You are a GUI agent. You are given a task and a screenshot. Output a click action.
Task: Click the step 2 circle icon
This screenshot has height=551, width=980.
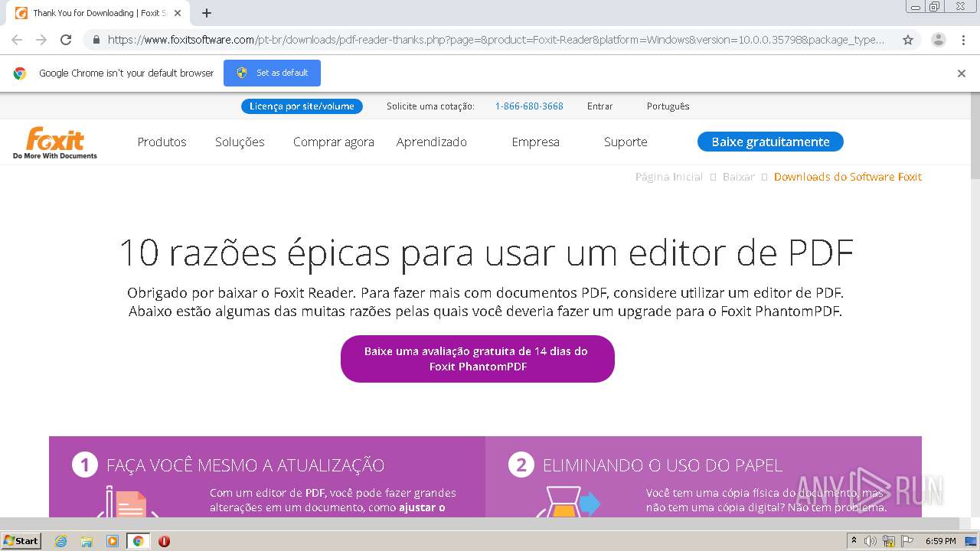(521, 465)
